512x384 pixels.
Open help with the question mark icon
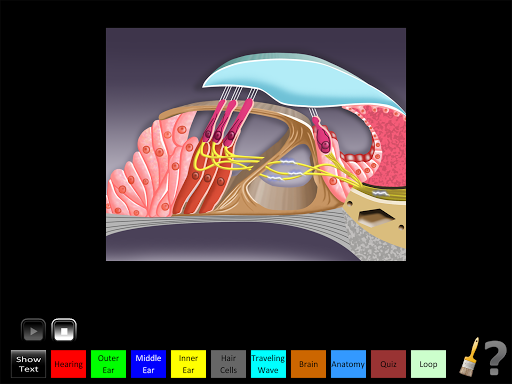[496, 358]
